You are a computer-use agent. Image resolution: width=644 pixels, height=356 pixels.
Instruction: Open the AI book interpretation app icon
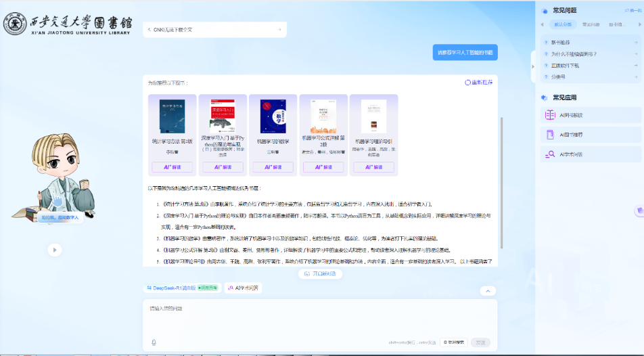click(x=551, y=115)
